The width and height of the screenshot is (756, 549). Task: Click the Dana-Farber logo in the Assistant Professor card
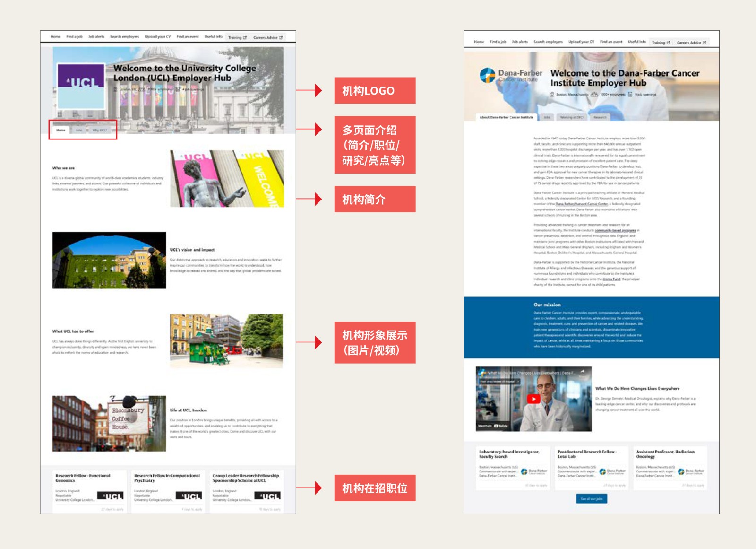point(691,471)
